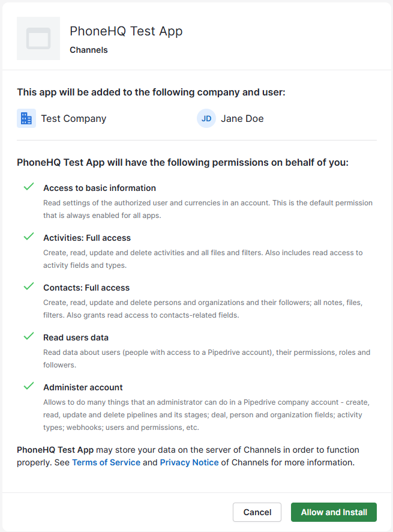Select the Test Company name
This screenshot has height=532, width=393.
tap(73, 118)
